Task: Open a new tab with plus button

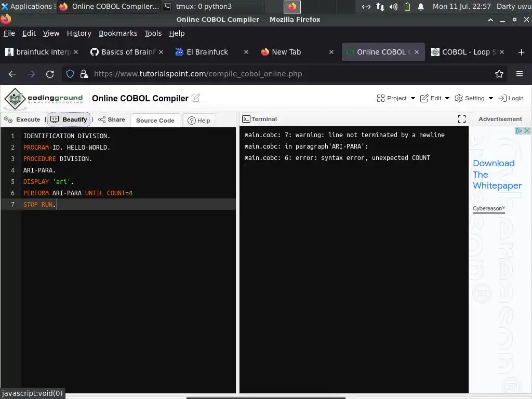Action: pos(522,52)
